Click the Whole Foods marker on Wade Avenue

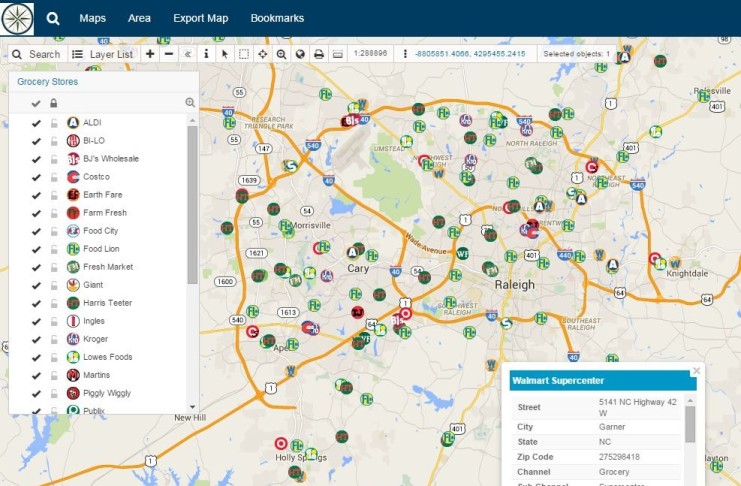click(462, 253)
